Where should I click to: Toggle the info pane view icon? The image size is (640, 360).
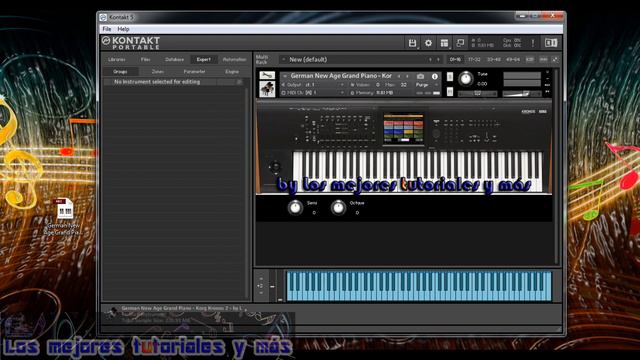551,43
